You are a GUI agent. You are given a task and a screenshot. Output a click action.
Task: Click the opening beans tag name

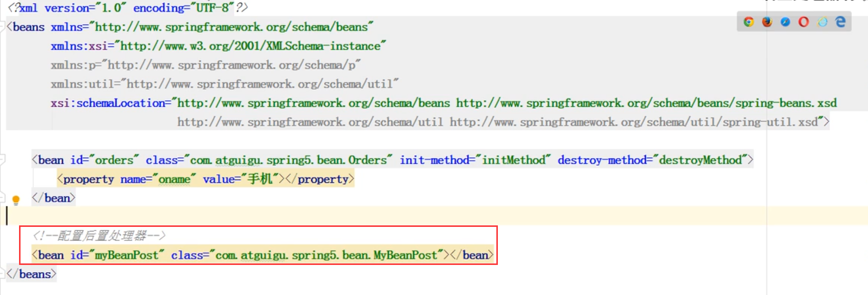click(29, 27)
